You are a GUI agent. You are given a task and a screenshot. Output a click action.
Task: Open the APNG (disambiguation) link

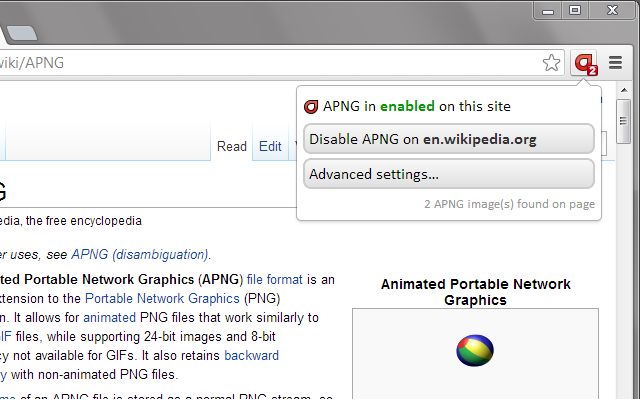point(140,255)
